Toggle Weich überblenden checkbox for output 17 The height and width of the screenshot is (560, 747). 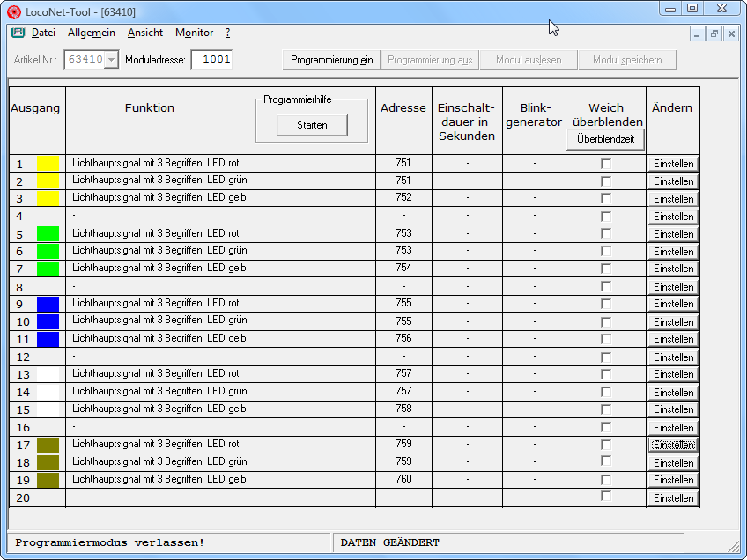606,445
